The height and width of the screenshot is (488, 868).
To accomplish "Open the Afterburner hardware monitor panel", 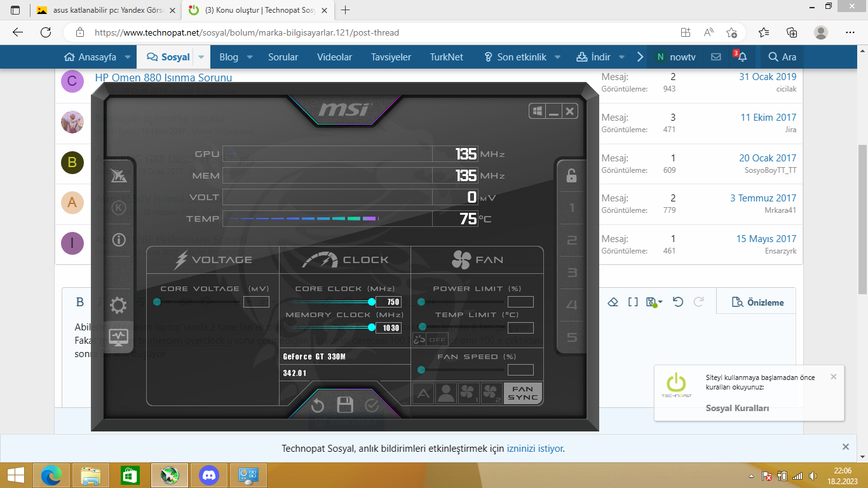I will (118, 337).
